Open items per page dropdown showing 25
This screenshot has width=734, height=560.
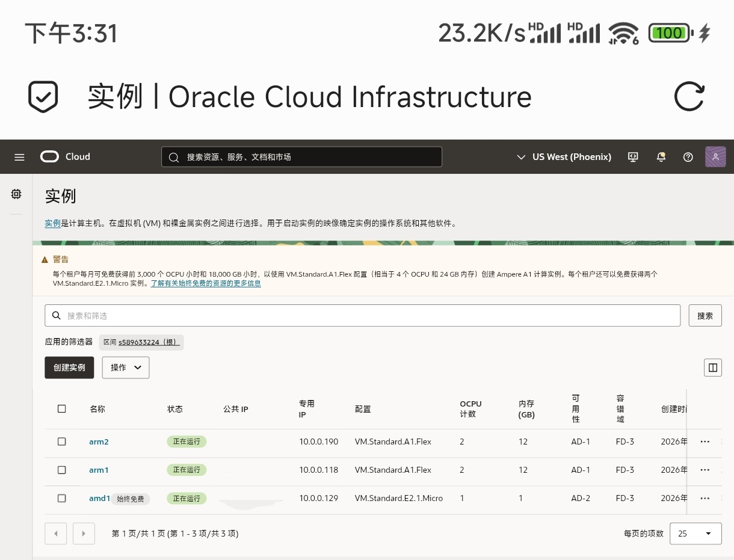click(695, 534)
